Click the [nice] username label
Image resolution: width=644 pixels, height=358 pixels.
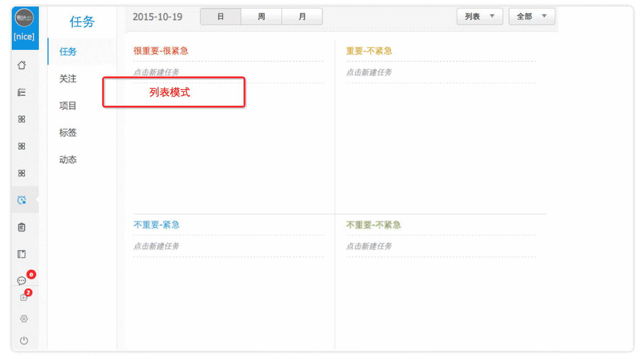click(24, 37)
